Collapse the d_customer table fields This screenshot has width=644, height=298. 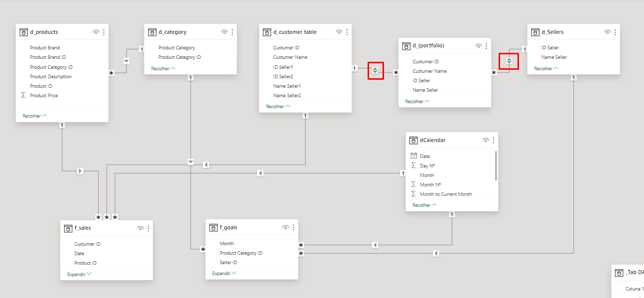pyautogui.click(x=278, y=106)
